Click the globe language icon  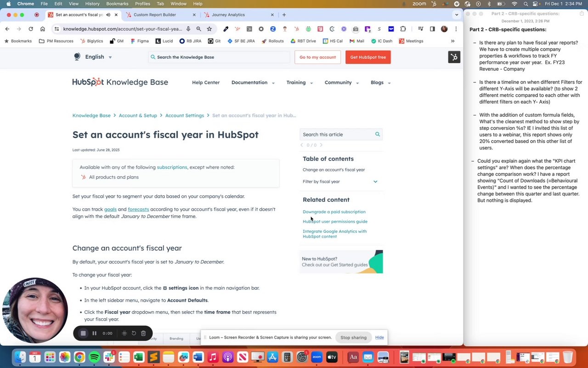(77, 57)
